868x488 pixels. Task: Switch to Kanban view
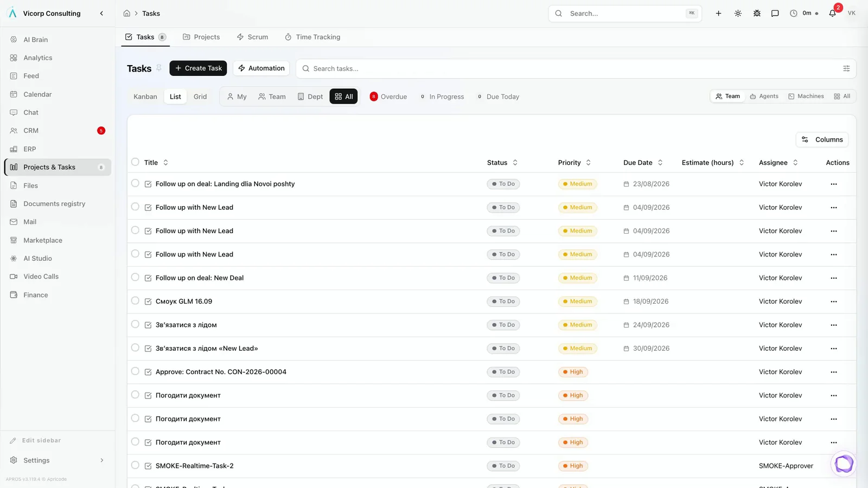(x=145, y=97)
